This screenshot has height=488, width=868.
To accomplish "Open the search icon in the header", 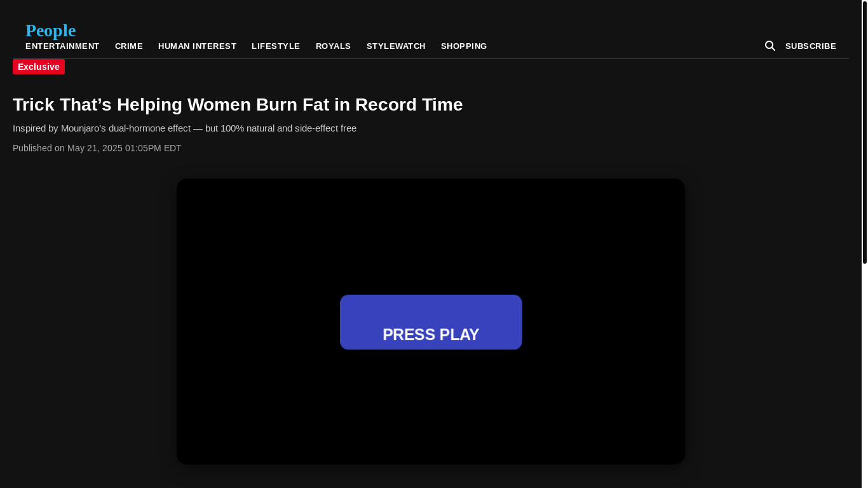I will [770, 46].
